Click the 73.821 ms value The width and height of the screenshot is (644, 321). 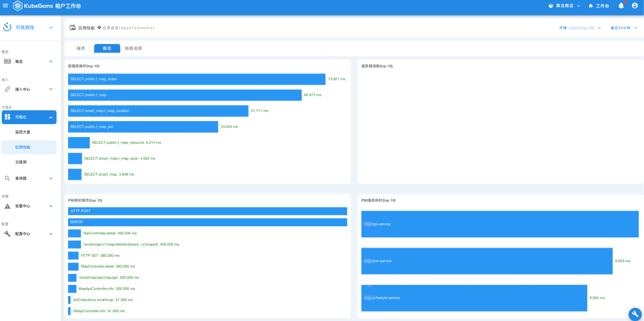pyautogui.click(x=337, y=79)
